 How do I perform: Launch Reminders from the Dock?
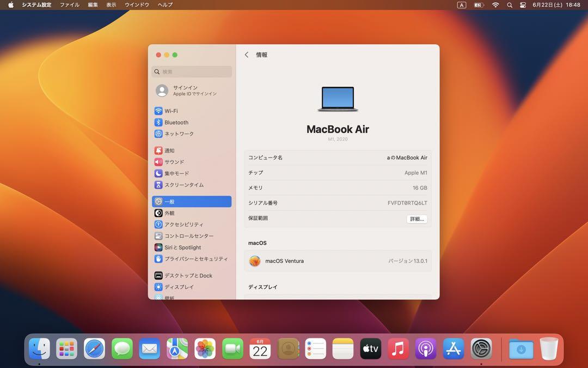[x=315, y=349]
